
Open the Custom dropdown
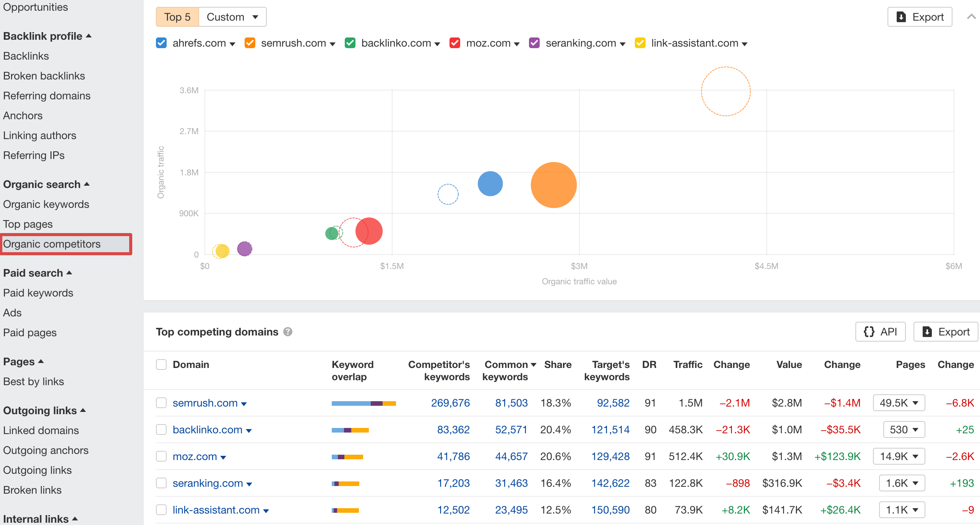[232, 17]
